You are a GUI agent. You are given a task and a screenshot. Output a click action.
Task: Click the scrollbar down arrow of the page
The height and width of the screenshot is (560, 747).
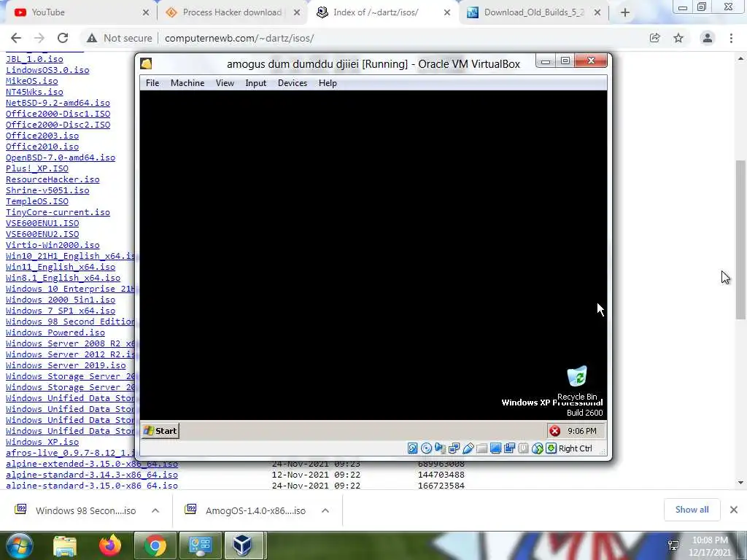pos(740,483)
